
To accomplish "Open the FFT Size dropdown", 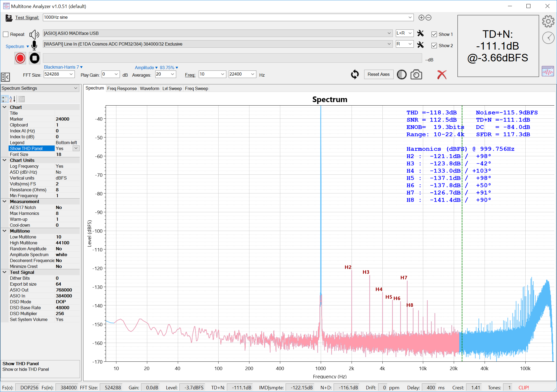I will [71, 74].
